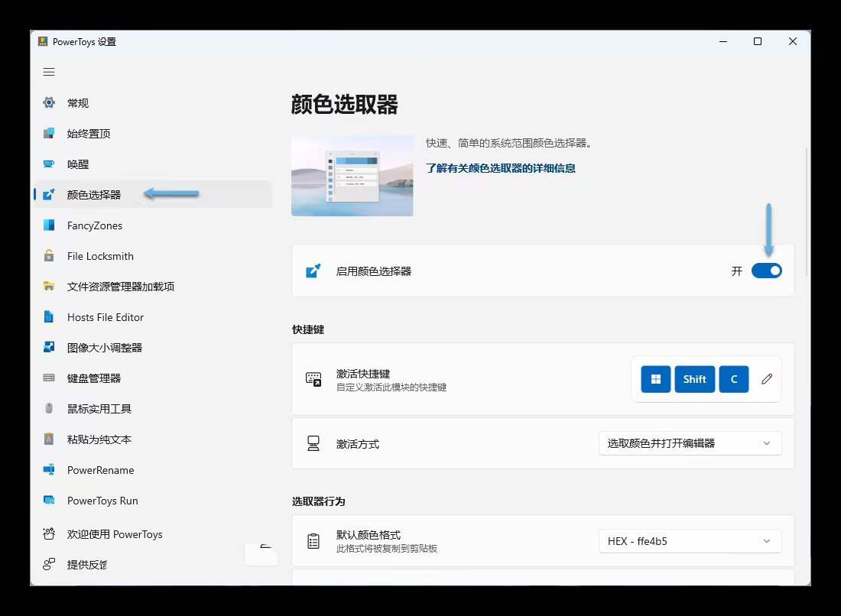Click the keyboard icon beside 激活快捷键

[313, 379]
